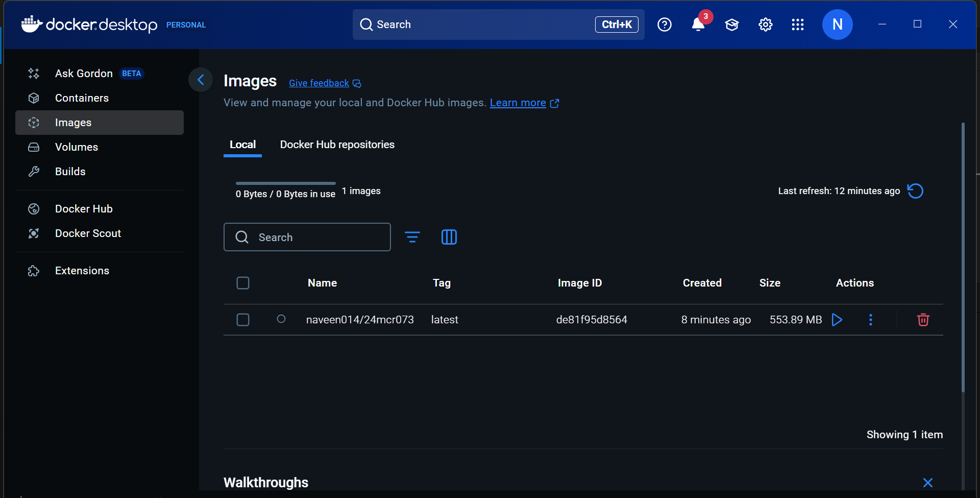980x498 pixels.
Task: Click the manage columns icon
Action: point(449,237)
